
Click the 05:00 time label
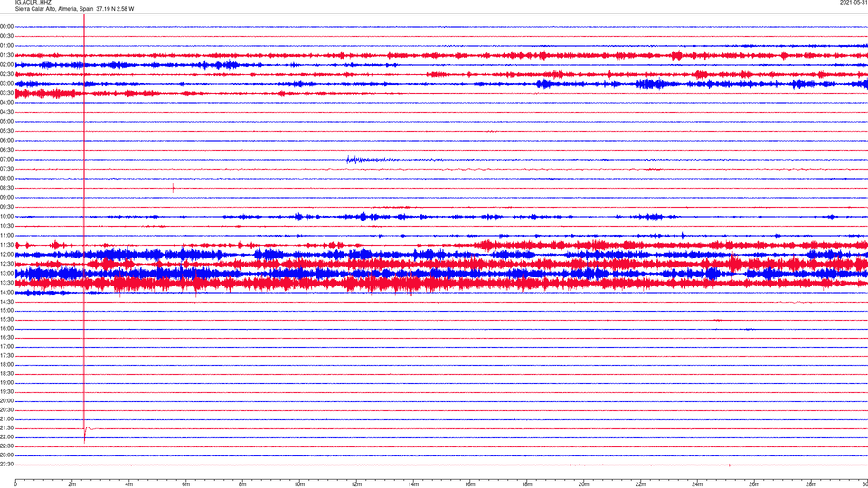(6, 122)
